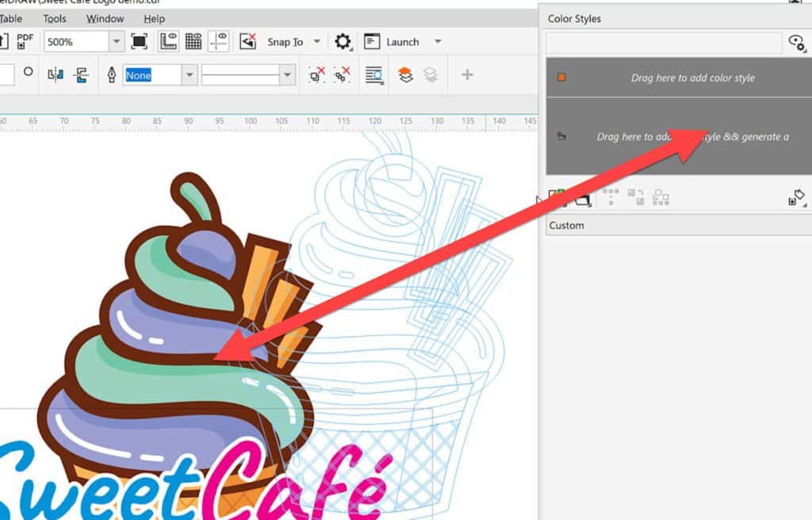Open the Tools menu

54,18
